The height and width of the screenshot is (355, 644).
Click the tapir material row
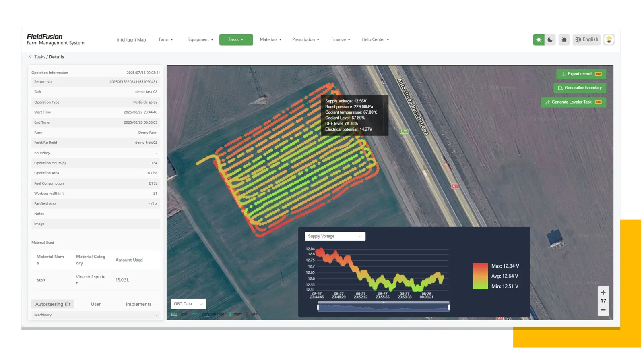pos(95,280)
